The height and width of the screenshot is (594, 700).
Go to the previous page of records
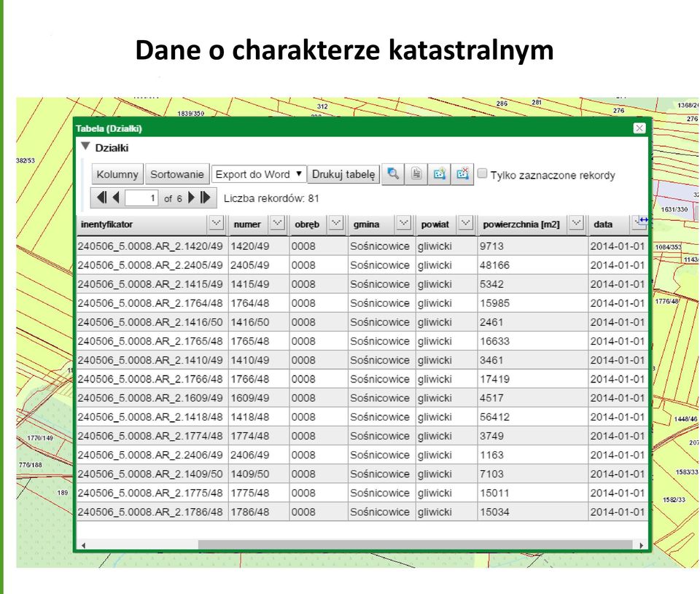(x=117, y=198)
